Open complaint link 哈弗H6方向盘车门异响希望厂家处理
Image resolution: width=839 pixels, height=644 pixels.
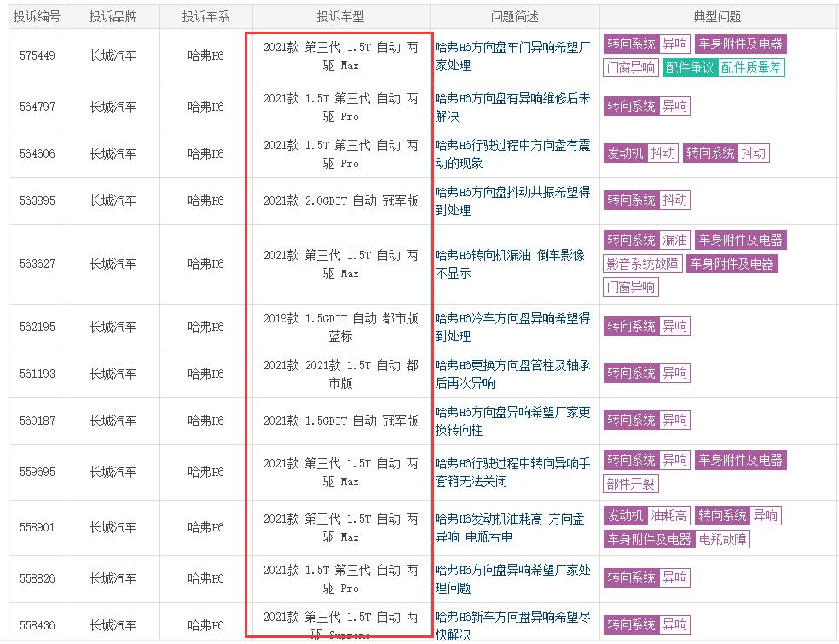point(512,56)
